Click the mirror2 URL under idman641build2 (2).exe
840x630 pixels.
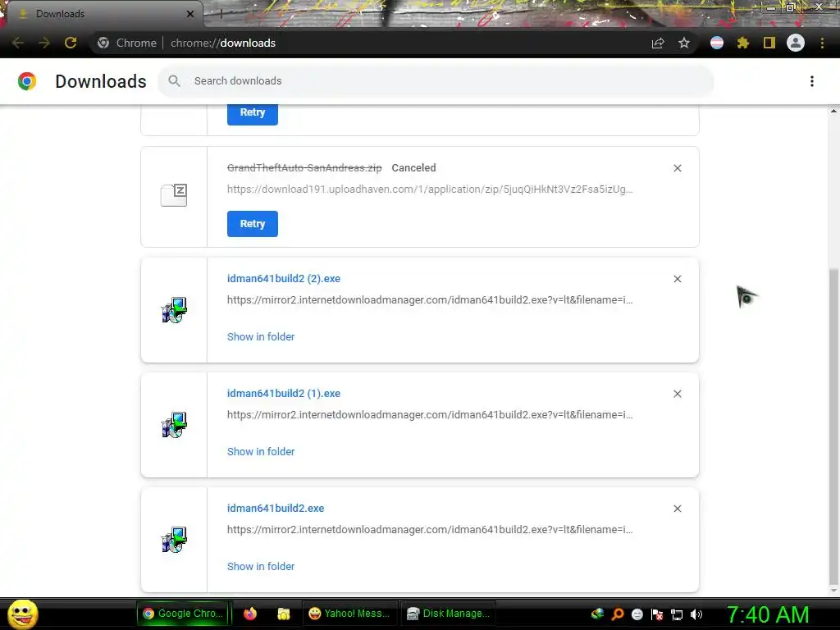430,300
